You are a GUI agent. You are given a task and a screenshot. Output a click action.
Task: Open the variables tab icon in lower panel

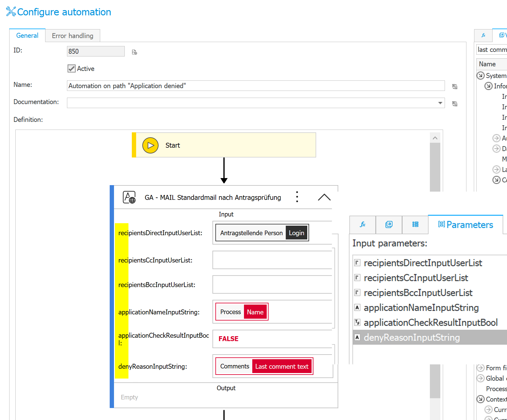click(x=389, y=224)
